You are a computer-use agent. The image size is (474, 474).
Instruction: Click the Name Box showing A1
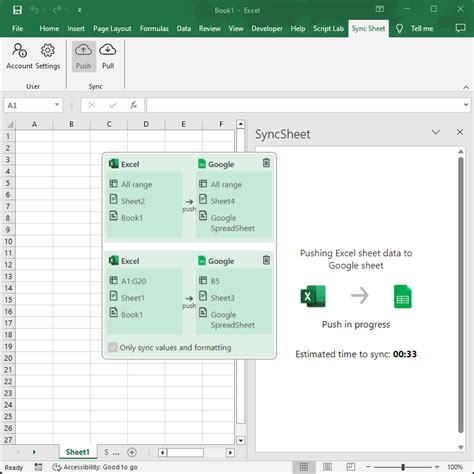[28, 105]
